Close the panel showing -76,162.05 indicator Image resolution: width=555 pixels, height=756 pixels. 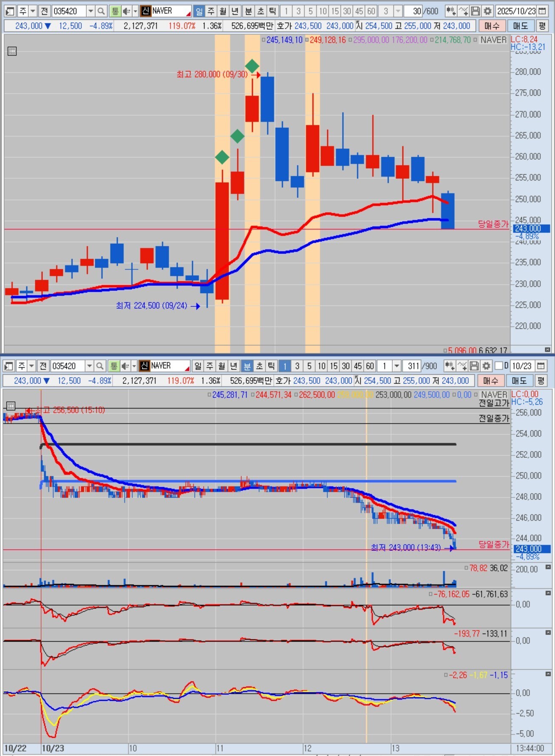point(548,593)
